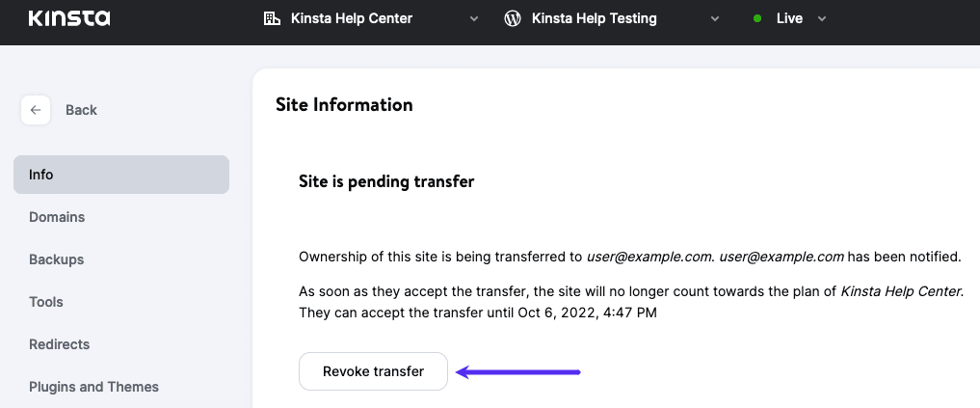Click the Live environment label
This screenshot has width=980, height=408.
pos(789,18)
